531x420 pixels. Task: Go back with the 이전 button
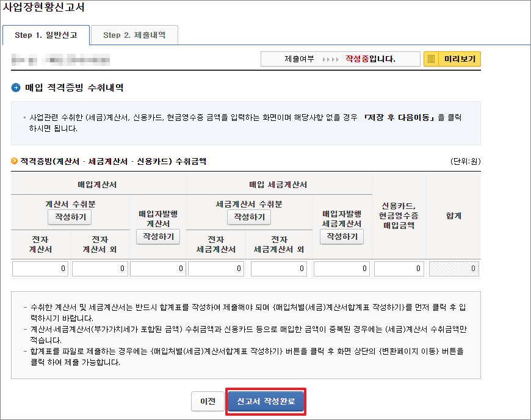208,402
